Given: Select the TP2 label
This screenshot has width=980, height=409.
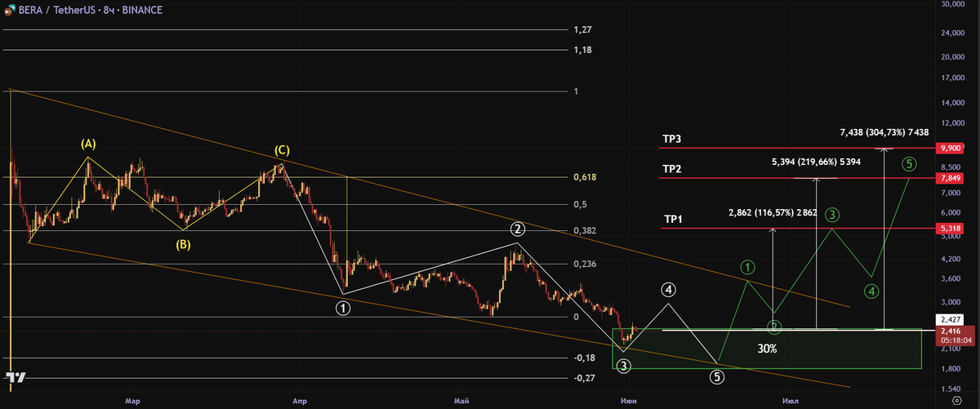Looking at the screenshot, I should click(x=672, y=169).
